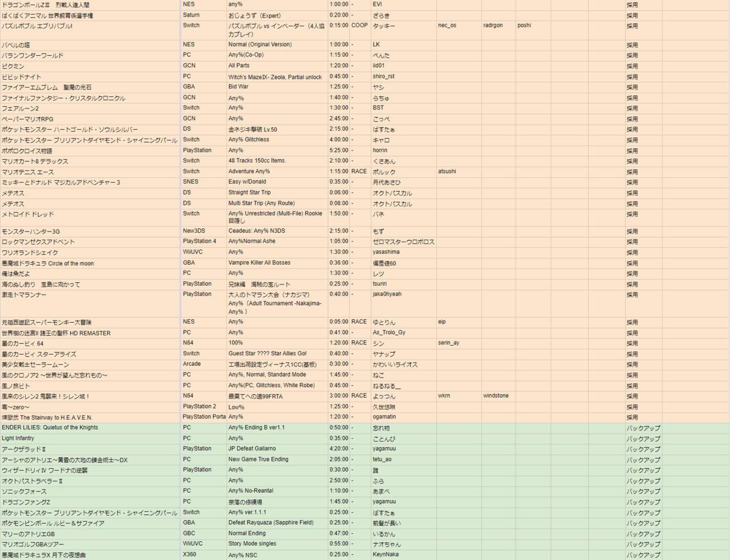Select runner cell 'EVI'

point(403,5)
